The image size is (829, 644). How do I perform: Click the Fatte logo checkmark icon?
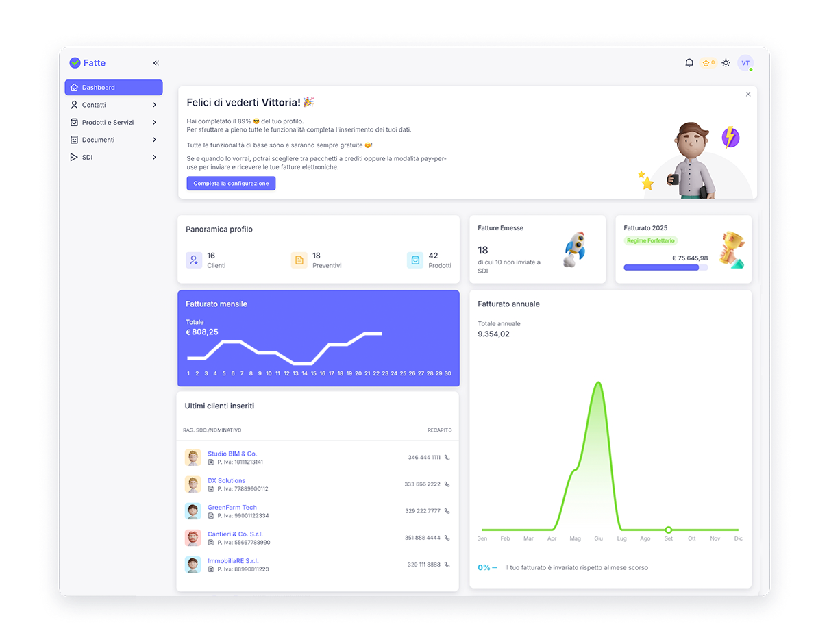[75, 62]
